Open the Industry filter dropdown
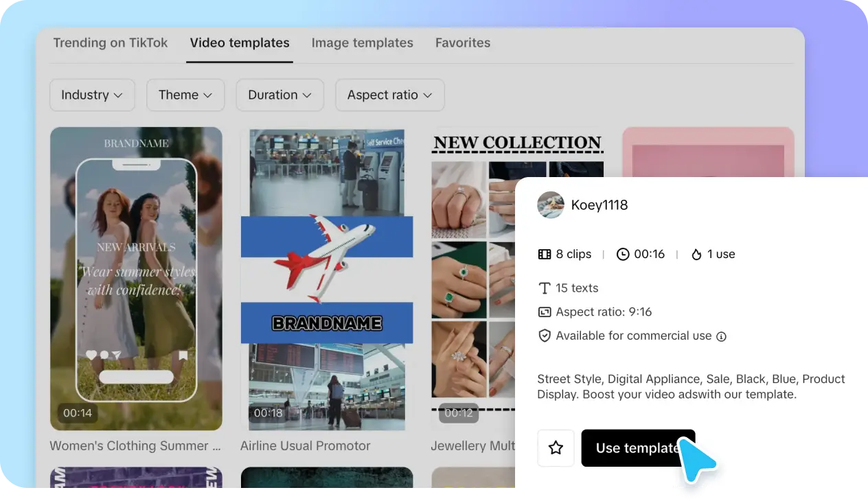 pos(92,95)
